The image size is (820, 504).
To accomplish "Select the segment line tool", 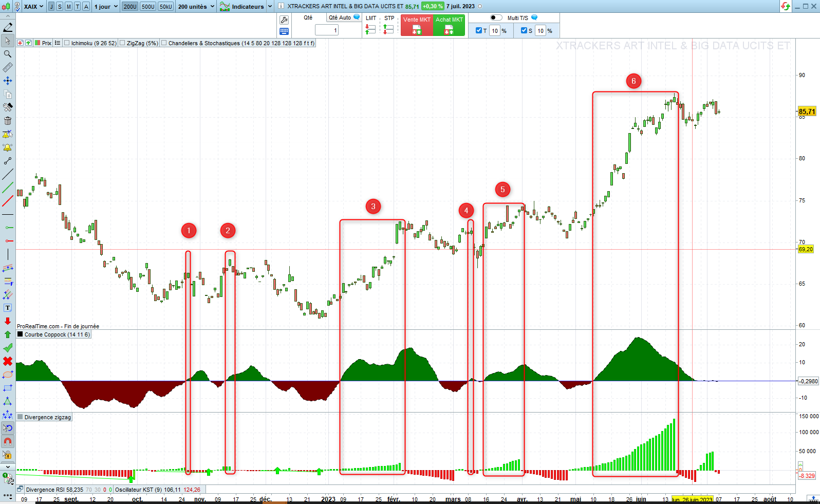I will 8,161.
